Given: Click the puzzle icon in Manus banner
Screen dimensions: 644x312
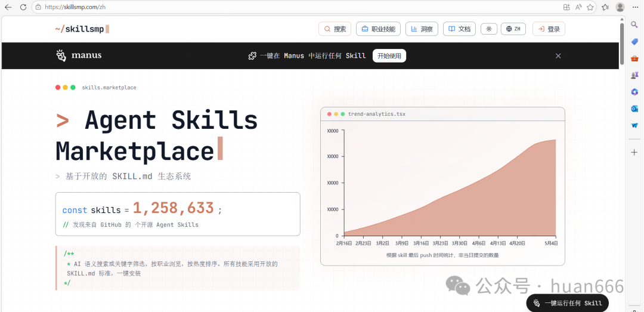Looking at the screenshot, I should tap(253, 56).
